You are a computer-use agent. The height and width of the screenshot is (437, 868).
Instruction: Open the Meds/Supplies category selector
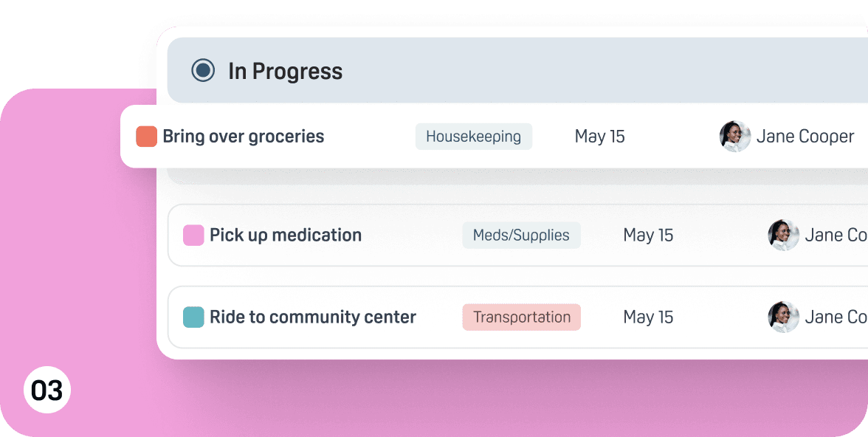(x=521, y=235)
